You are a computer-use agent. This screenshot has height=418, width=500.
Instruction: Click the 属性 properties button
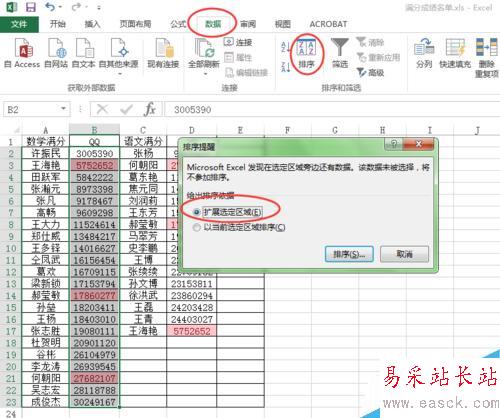tap(237, 57)
